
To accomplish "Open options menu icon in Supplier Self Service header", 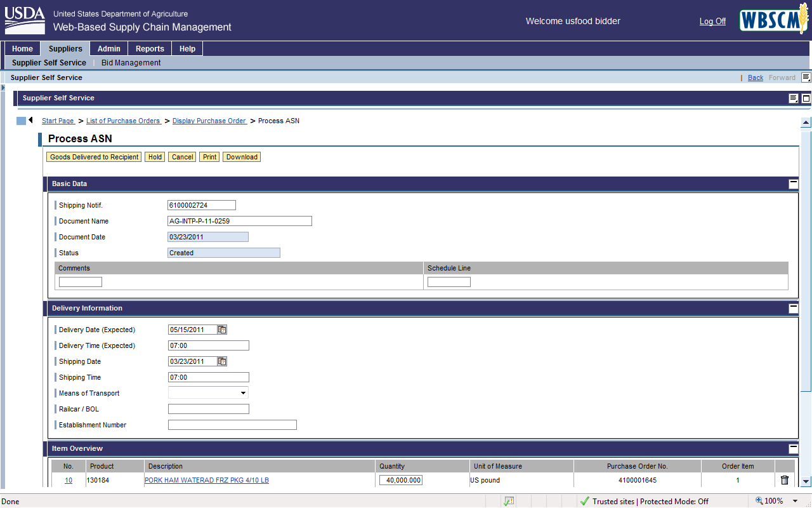I will [793, 98].
